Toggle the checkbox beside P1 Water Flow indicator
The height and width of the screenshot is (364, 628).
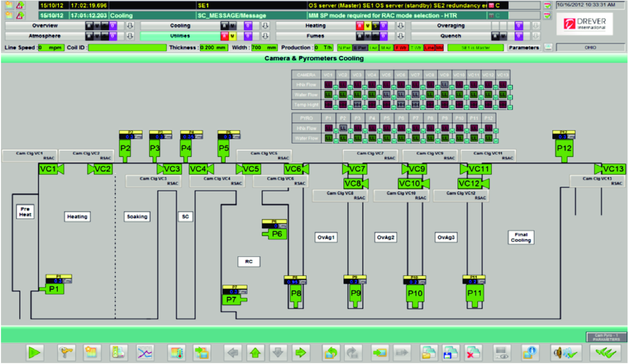click(336, 141)
